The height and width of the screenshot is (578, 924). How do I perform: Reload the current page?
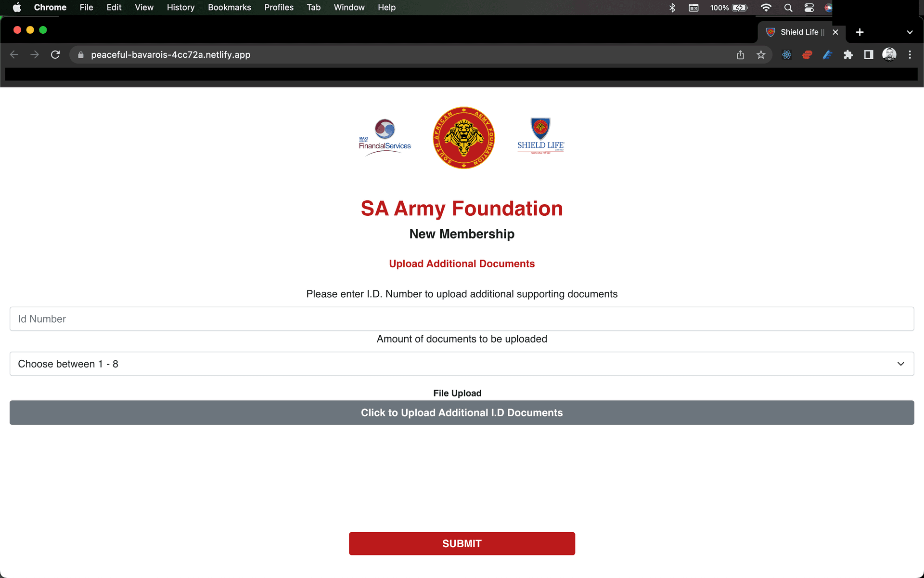click(55, 55)
